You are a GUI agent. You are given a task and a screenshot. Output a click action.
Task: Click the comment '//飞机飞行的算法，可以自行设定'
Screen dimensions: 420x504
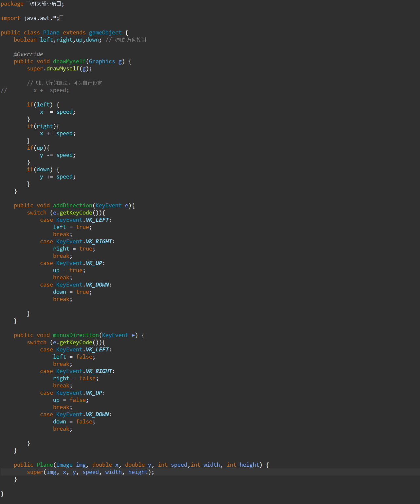[x=64, y=83]
